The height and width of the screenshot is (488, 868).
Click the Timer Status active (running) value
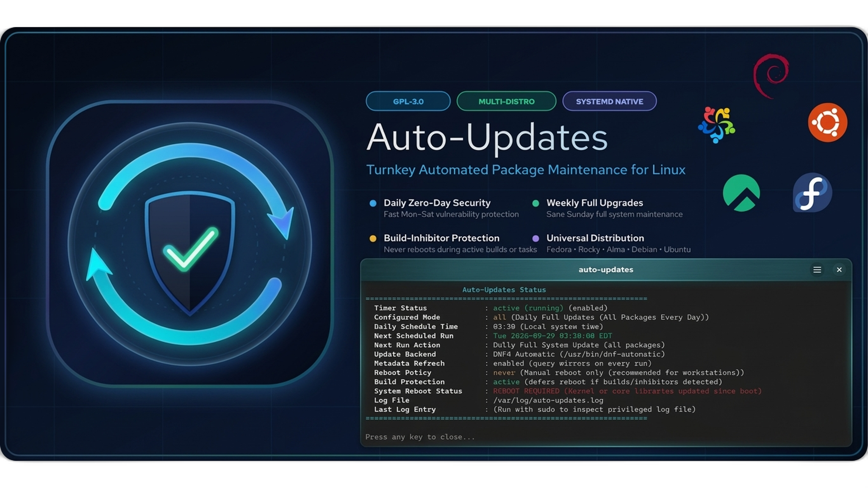[x=528, y=308]
